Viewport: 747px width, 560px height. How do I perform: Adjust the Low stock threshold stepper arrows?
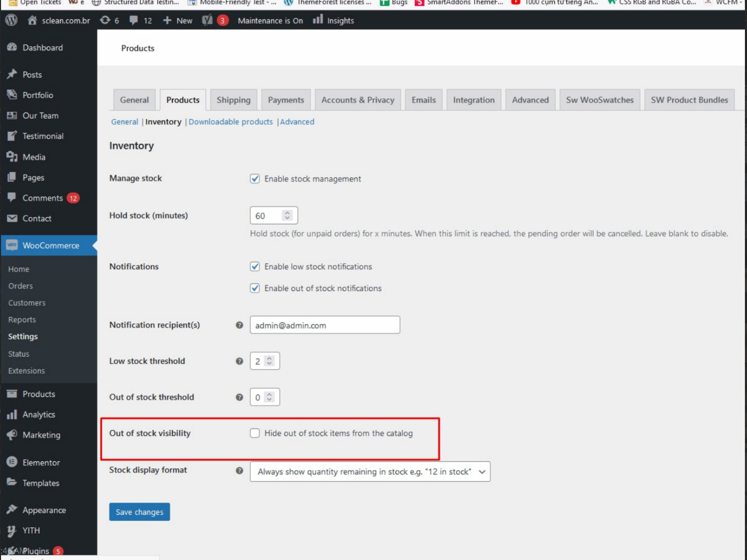tap(269, 361)
